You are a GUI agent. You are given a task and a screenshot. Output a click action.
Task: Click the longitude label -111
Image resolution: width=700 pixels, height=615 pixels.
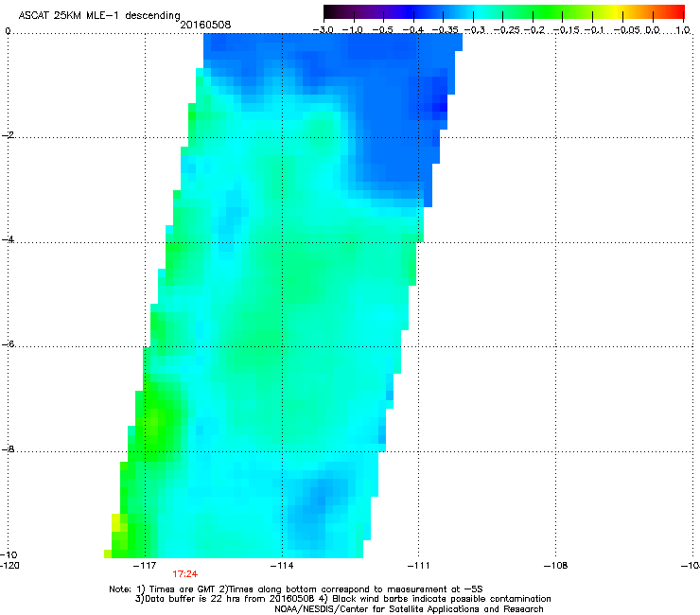[418, 566]
